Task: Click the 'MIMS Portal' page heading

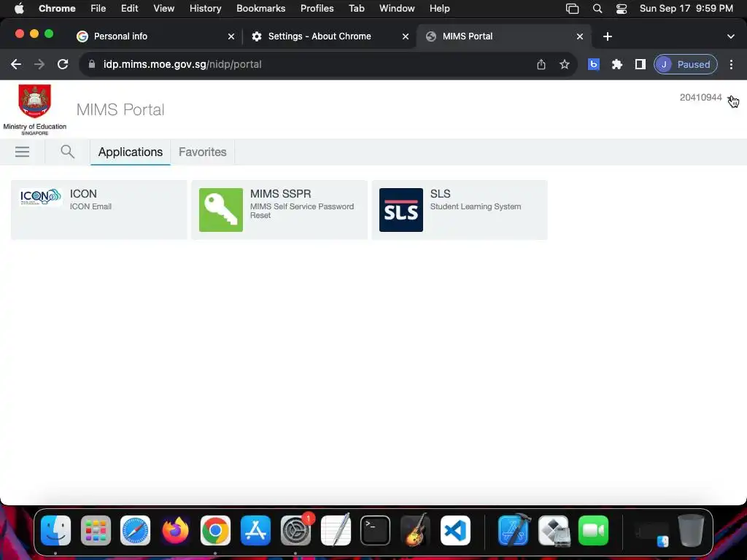Action: click(x=120, y=109)
